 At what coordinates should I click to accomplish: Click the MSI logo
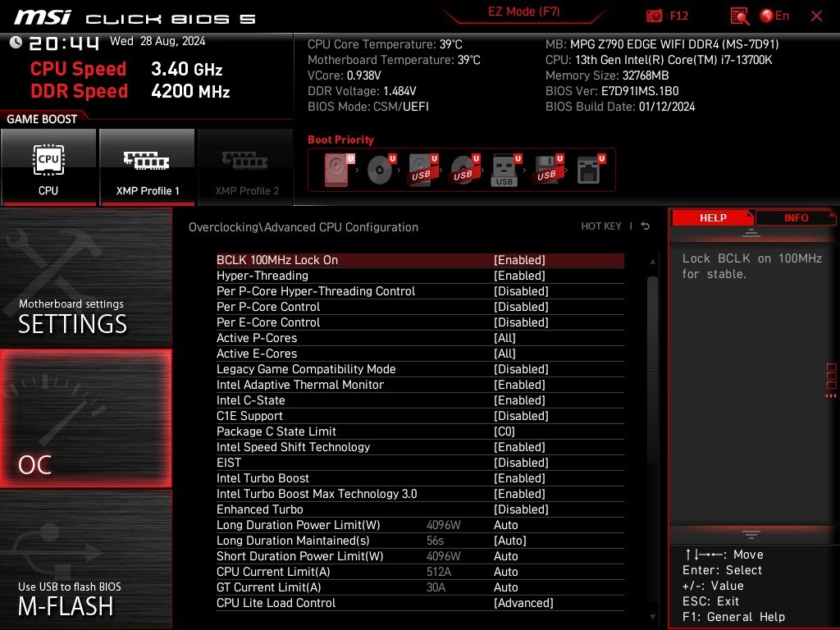(43, 17)
